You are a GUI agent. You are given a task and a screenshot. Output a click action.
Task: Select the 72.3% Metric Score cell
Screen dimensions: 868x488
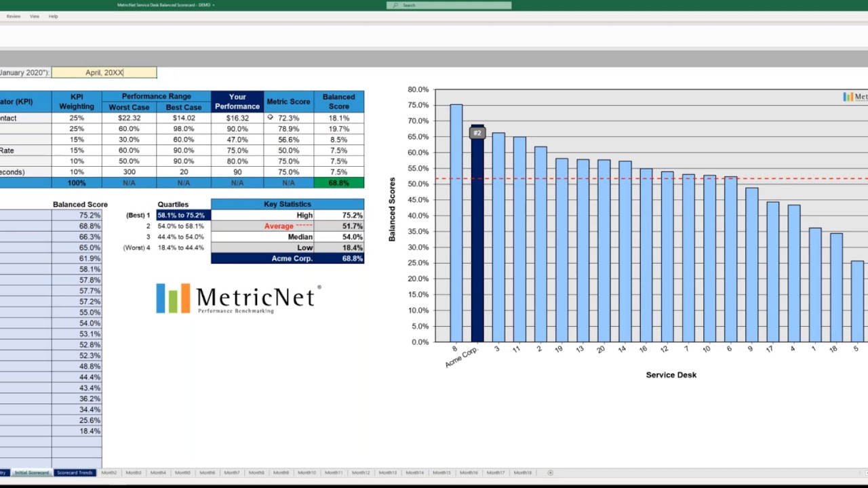(x=288, y=118)
